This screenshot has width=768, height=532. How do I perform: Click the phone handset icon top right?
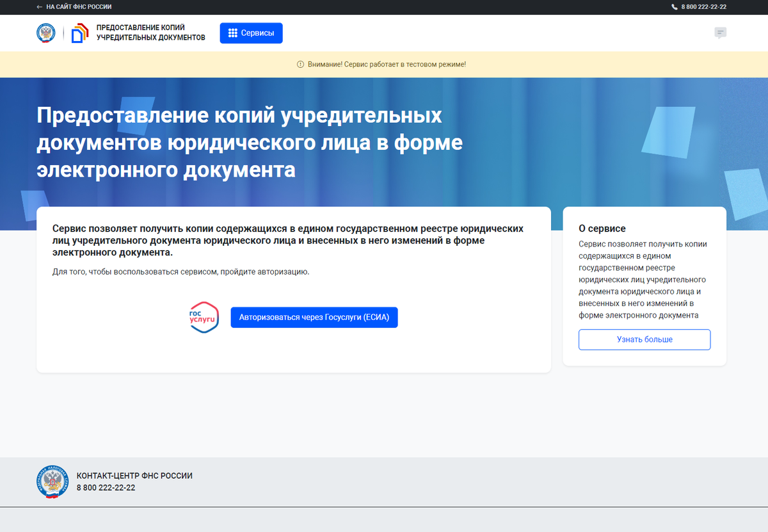[x=673, y=7]
